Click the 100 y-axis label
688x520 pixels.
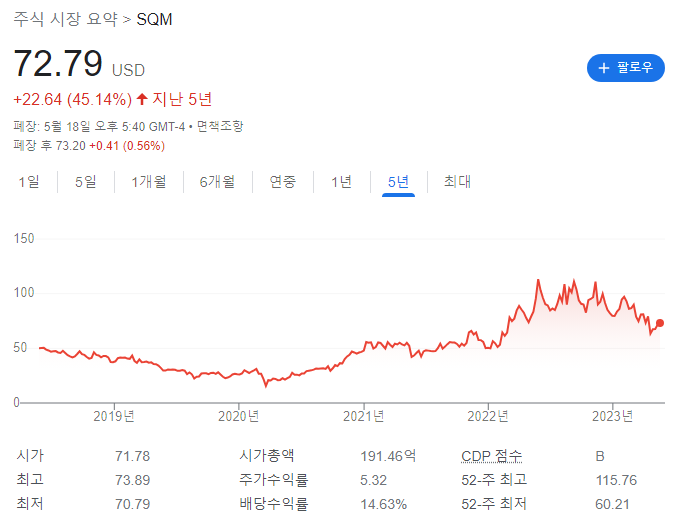24,293
